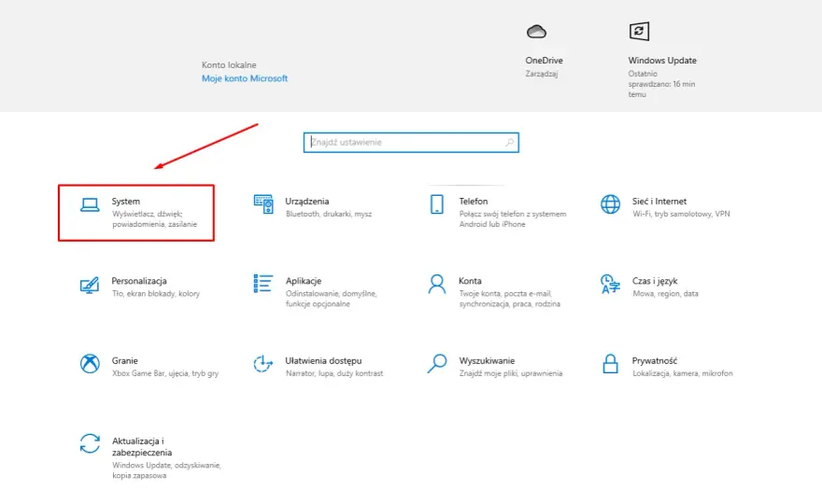The width and height of the screenshot is (822, 504).
Task: Click 'Xbox Game Bar, ujęcia, tryb gry' text
Action: click(165, 373)
